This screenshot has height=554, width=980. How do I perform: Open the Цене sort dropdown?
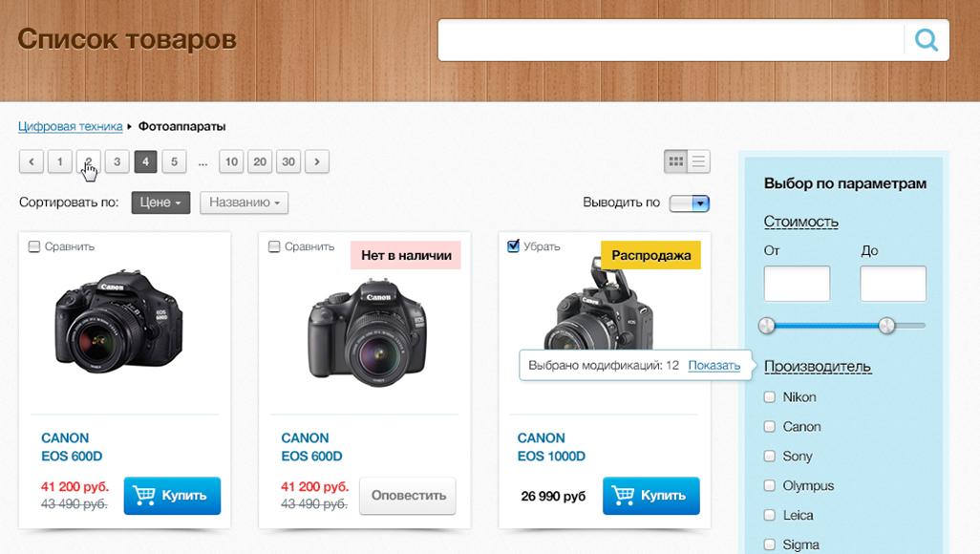pos(160,202)
